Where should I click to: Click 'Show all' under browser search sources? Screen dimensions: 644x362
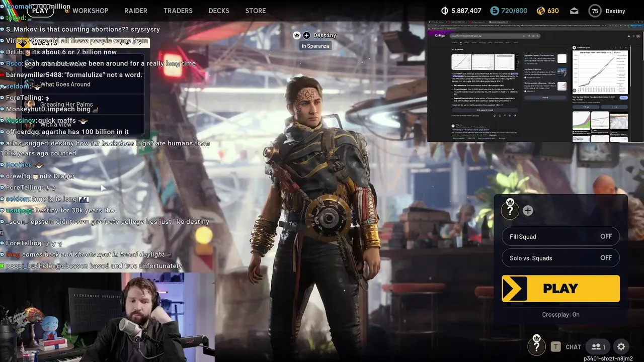click(545, 98)
